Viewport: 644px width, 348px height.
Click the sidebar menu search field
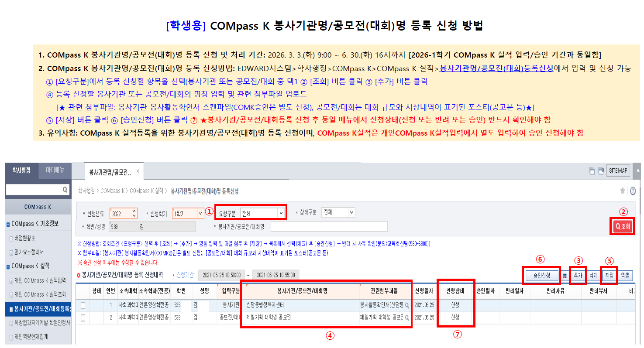(x=34, y=190)
